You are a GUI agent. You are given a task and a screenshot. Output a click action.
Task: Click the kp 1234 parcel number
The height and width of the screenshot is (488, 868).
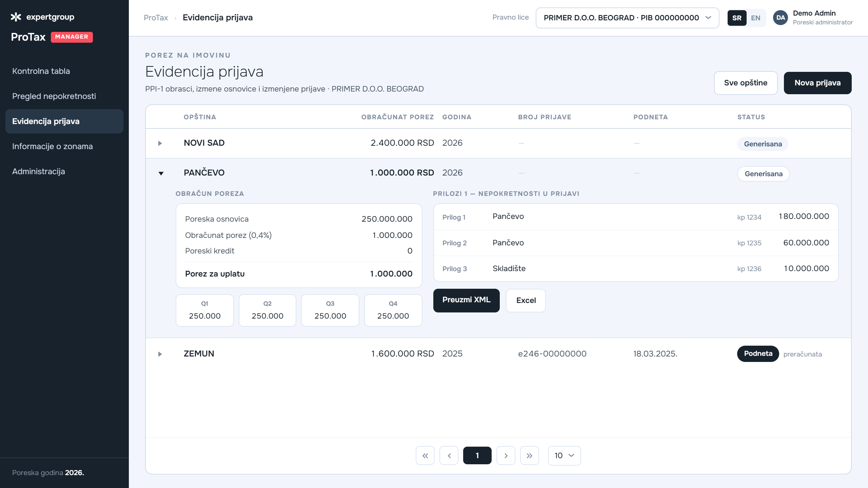[749, 218]
